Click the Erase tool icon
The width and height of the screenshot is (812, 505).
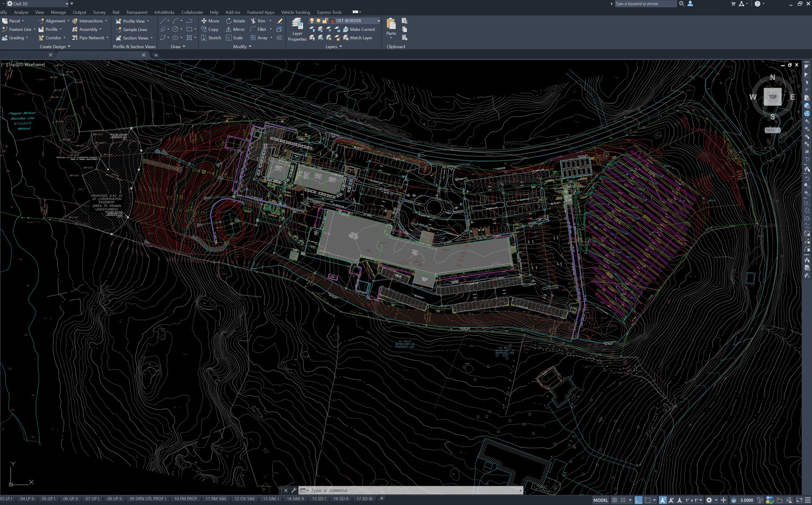click(280, 21)
